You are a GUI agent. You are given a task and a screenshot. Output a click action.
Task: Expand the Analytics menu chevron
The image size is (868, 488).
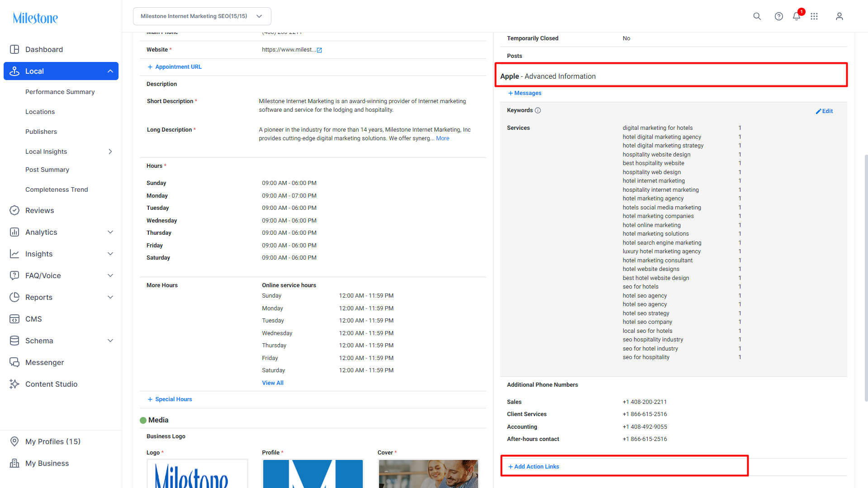click(110, 232)
